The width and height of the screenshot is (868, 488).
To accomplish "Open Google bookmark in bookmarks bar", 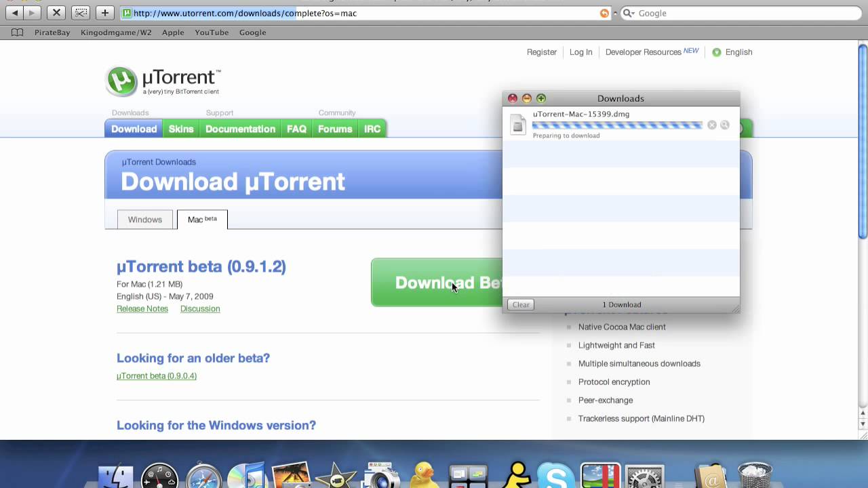I will (252, 33).
